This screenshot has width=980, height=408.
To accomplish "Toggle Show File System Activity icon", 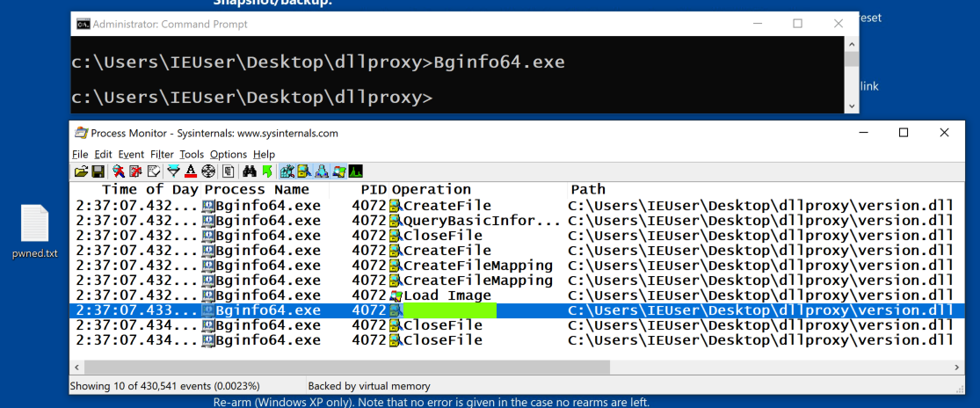I will [x=304, y=171].
